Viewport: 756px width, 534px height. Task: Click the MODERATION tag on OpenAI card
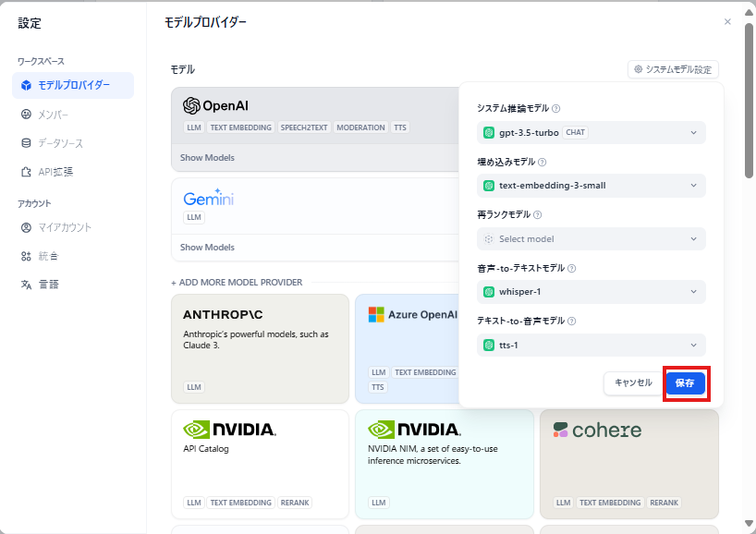pos(360,127)
